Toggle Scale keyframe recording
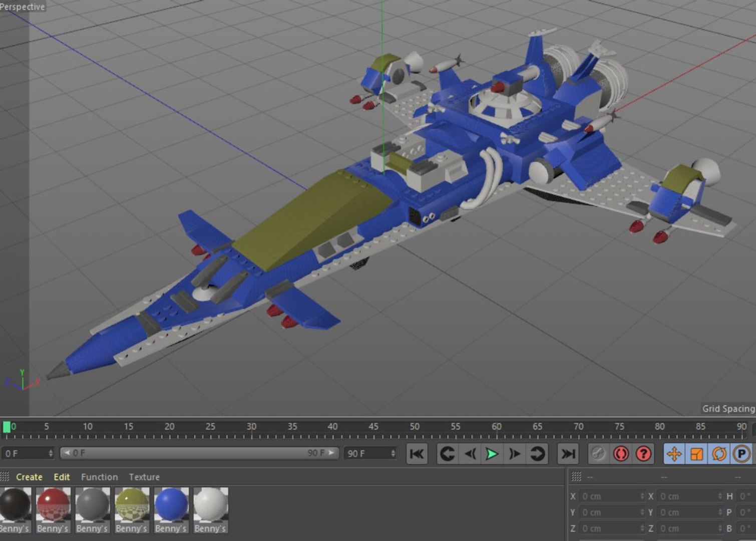The height and width of the screenshot is (541, 756). pos(696,454)
